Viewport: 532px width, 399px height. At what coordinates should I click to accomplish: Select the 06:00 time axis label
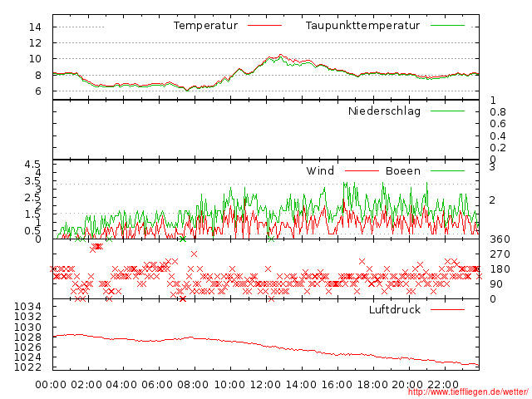[157, 385]
